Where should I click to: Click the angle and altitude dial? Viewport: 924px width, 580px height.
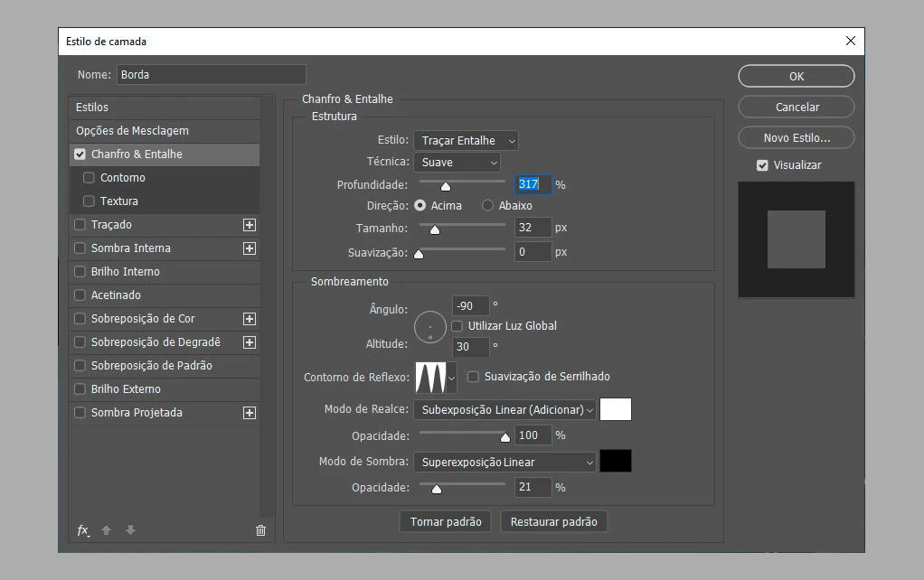(430, 327)
